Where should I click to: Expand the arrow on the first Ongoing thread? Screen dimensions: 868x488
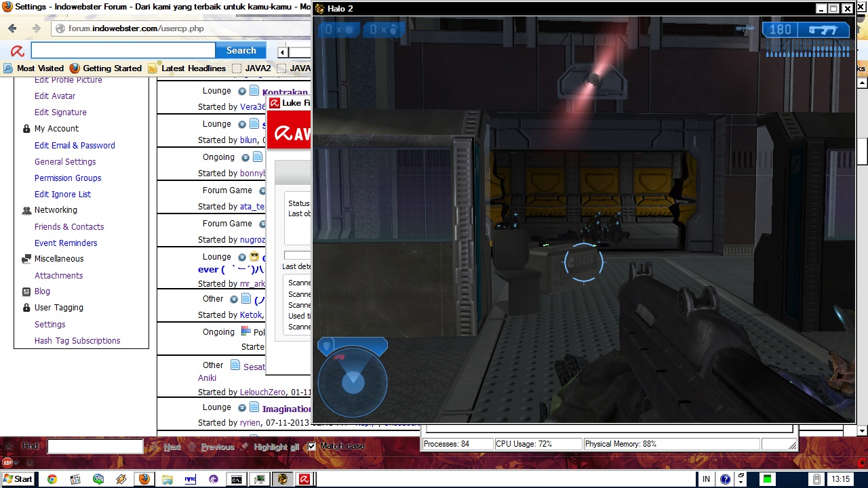(x=245, y=157)
